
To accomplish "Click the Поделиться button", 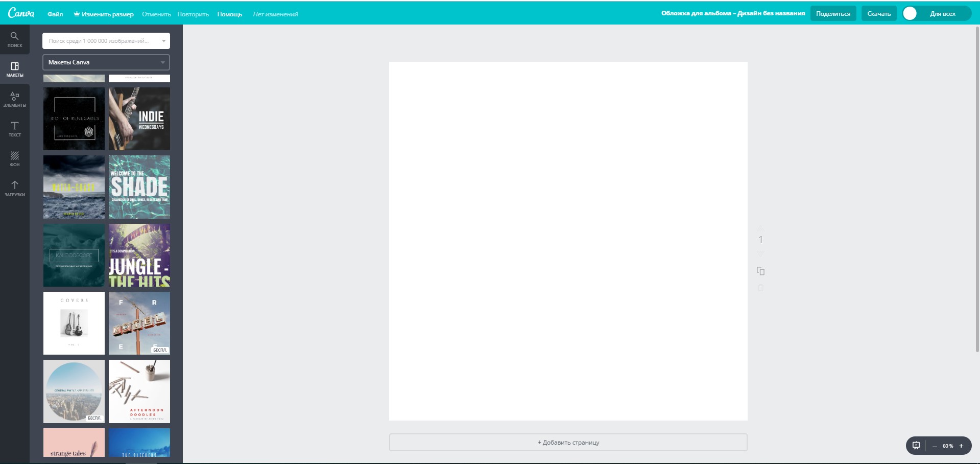I will coord(833,14).
